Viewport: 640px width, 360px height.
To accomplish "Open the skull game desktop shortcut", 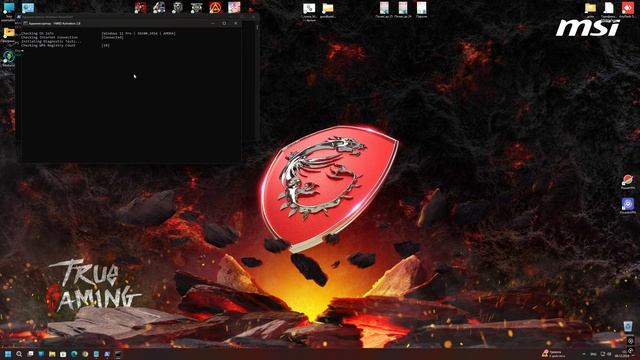I will pos(178,7).
